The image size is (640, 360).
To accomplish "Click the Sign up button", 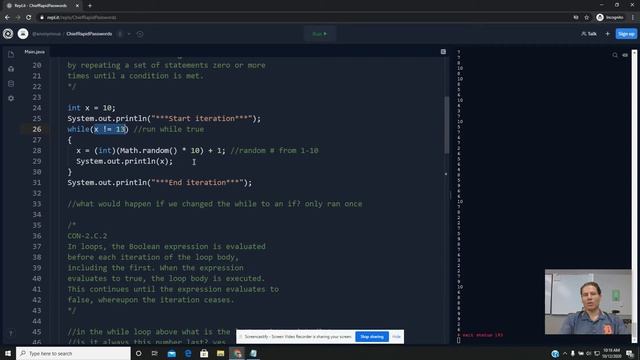I will point(626,34).
